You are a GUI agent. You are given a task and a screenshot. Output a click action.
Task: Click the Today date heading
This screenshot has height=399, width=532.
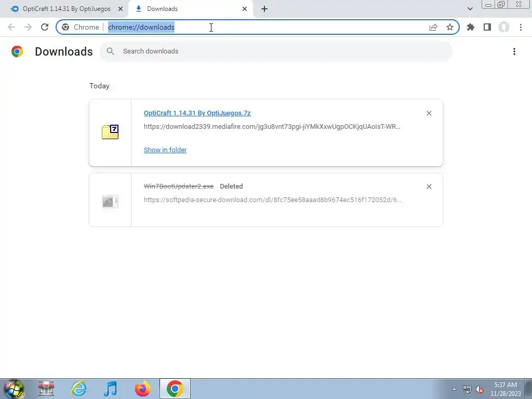point(99,86)
